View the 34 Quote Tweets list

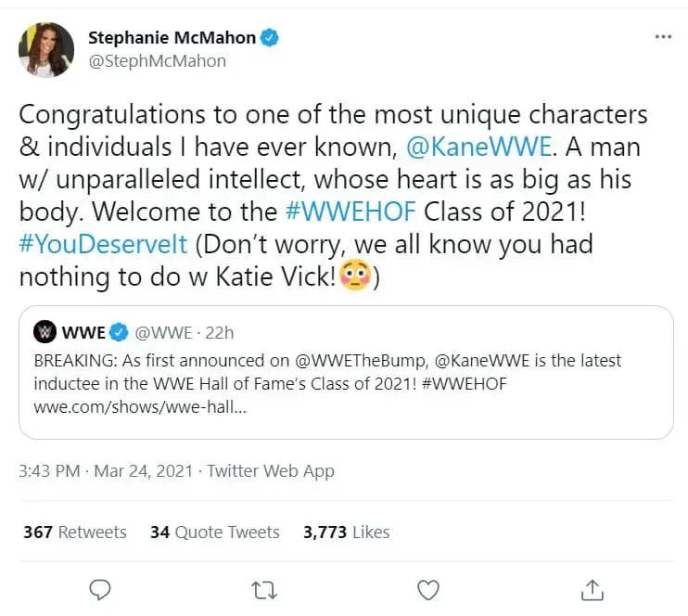(214, 532)
